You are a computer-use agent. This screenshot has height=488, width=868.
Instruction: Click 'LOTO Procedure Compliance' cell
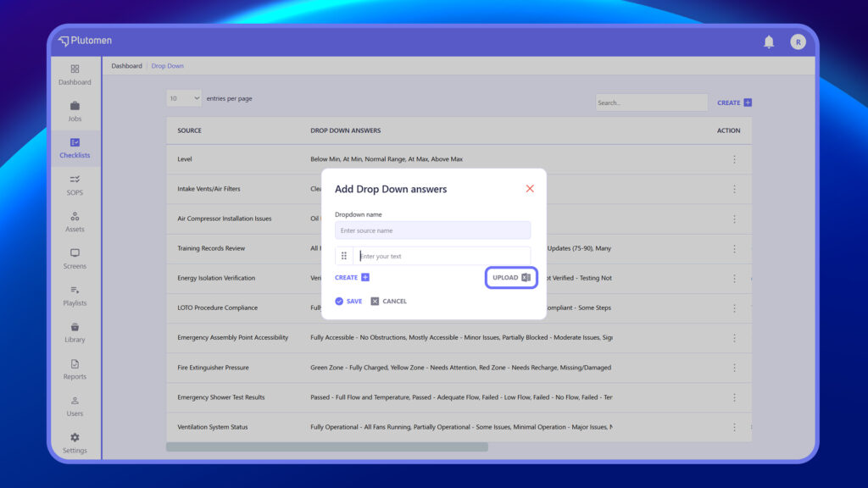click(x=217, y=308)
